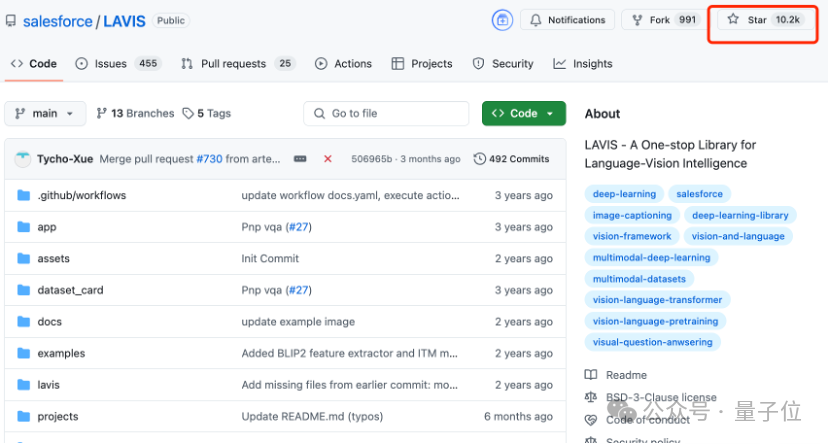
Task: Open the assets folder
Action: pyautogui.click(x=53, y=259)
